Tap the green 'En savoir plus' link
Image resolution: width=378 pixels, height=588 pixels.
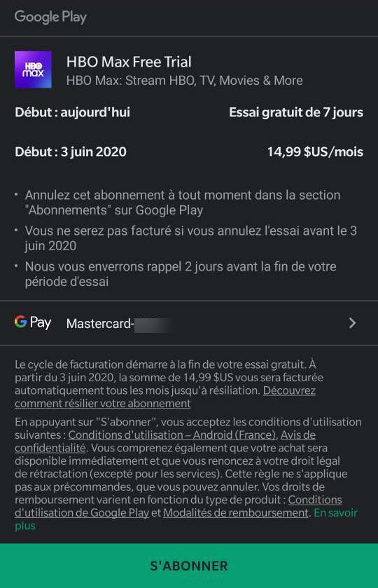186,519
